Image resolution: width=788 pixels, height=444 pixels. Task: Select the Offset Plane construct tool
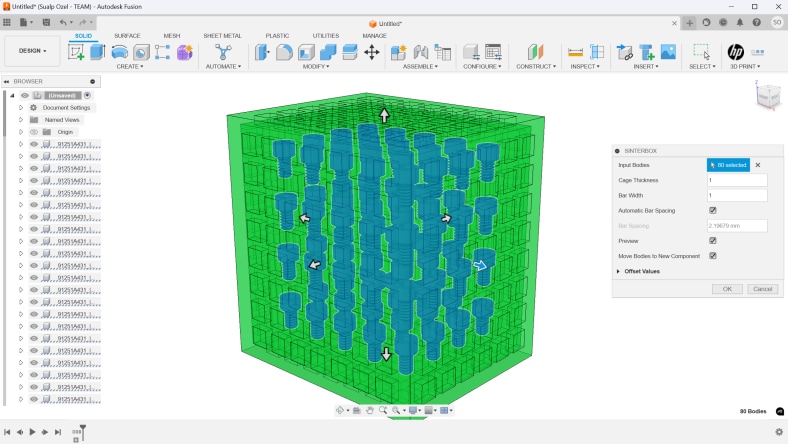click(536, 52)
